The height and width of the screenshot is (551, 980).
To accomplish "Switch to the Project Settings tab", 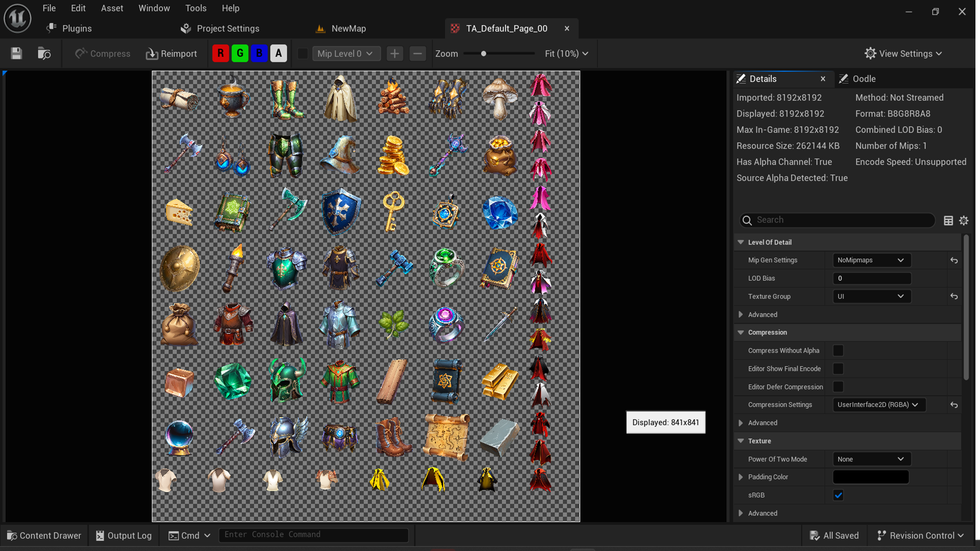I will click(220, 29).
